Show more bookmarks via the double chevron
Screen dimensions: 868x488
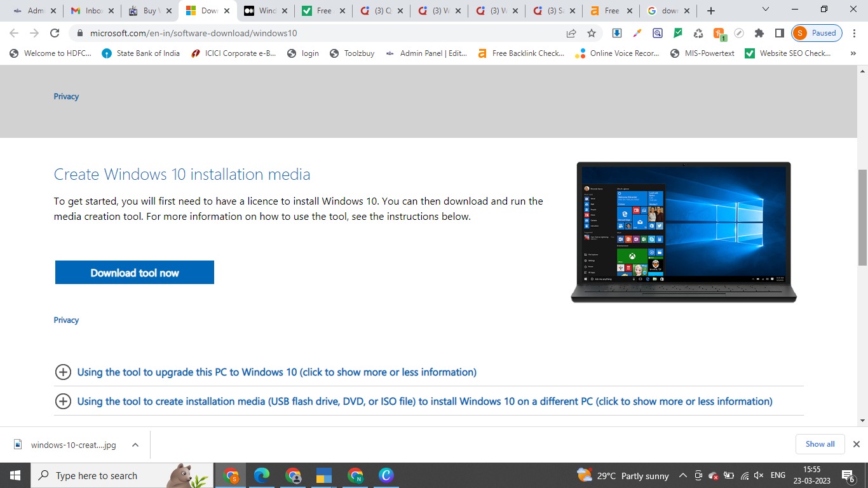click(853, 53)
